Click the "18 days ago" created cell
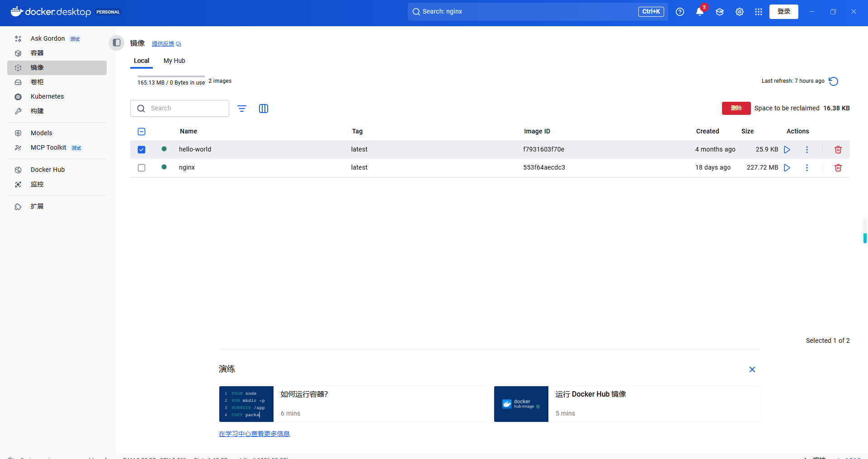Viewport: 868px width, 459px height. 713,168
